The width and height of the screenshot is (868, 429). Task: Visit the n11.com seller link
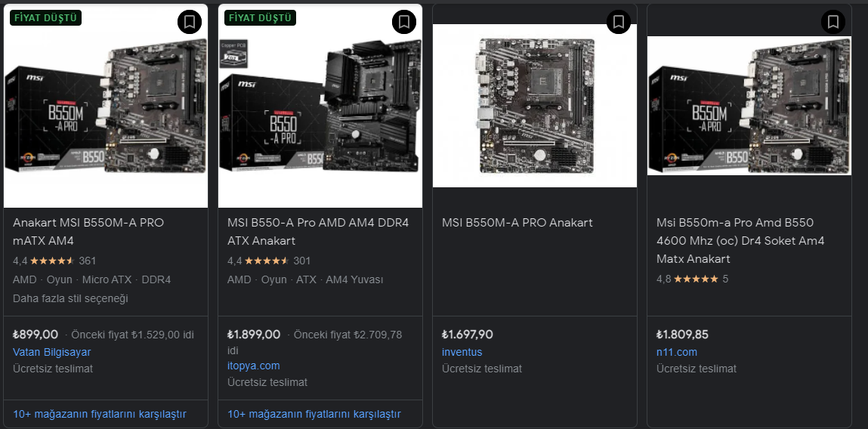pyautogui.click(x=676, y=352)
